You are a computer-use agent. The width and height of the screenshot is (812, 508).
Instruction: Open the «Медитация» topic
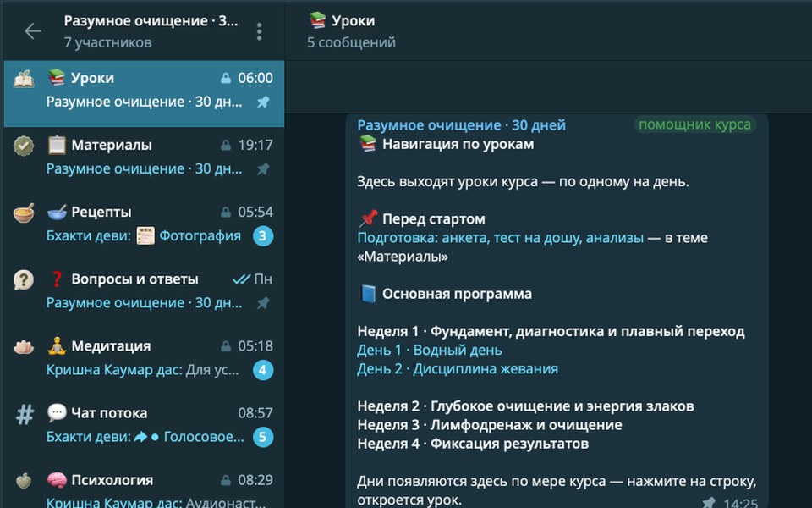(144, 362)
